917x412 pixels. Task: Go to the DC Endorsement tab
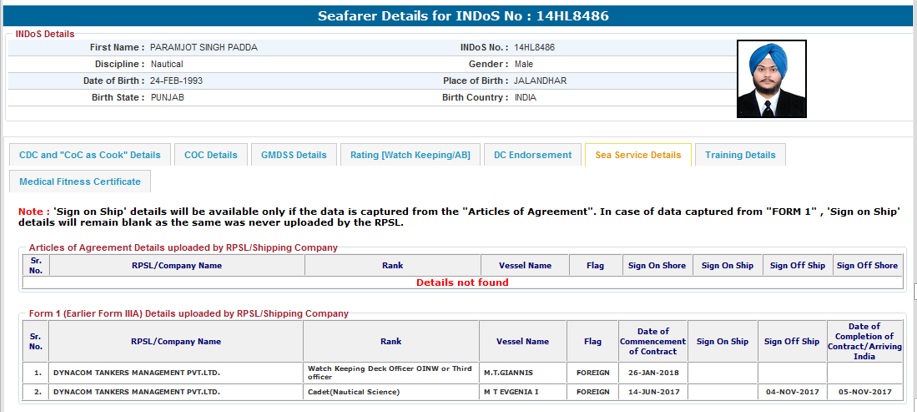pyautogui.click(x=532, y=155)
